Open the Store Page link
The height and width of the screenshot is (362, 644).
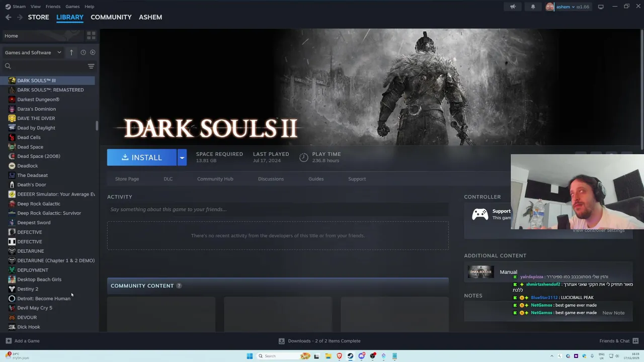127,179
